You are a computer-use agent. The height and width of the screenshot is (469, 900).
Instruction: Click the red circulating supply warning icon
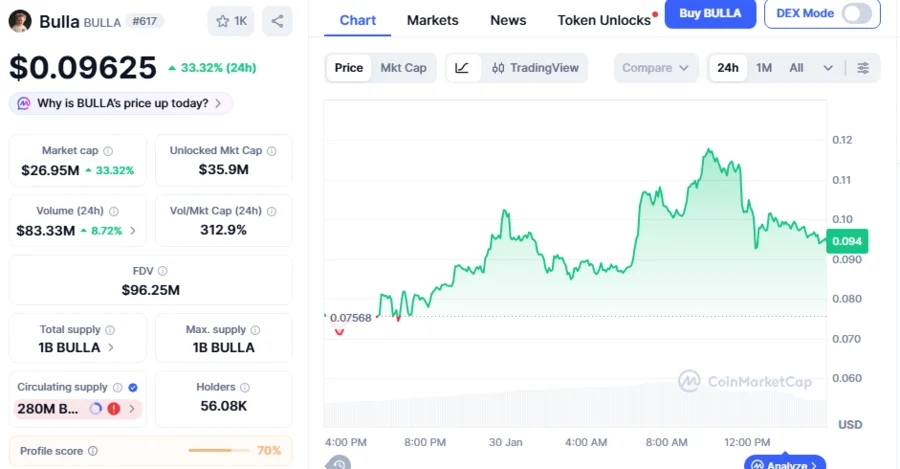tap(114, 408)
